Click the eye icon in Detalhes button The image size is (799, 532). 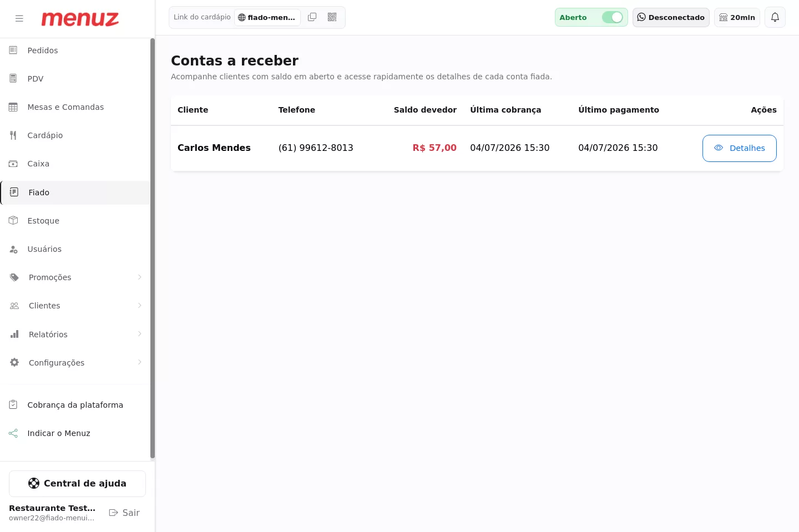[x=719, y=148]
